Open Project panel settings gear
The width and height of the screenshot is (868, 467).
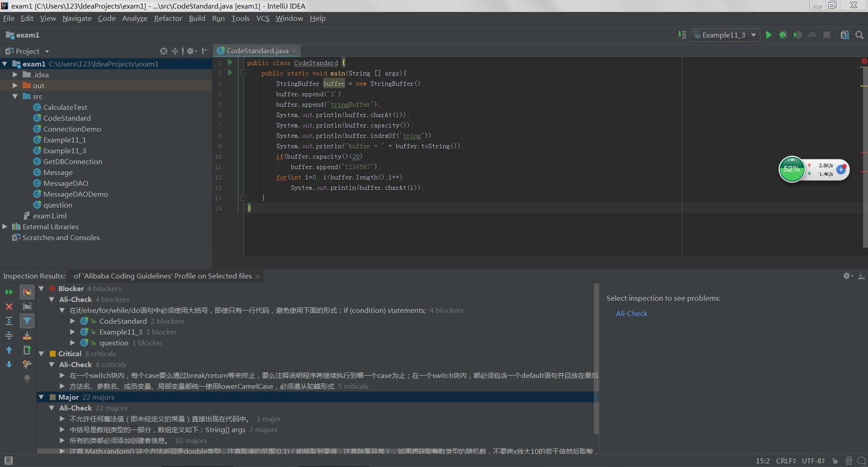[192, 51]
